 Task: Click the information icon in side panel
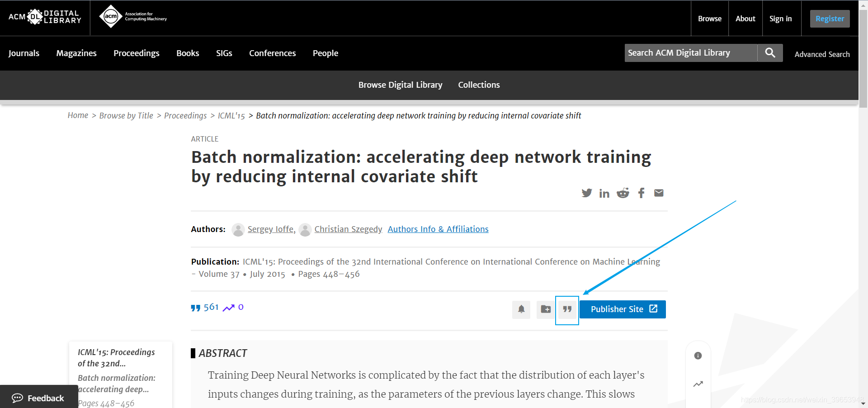tap(698, 356)
